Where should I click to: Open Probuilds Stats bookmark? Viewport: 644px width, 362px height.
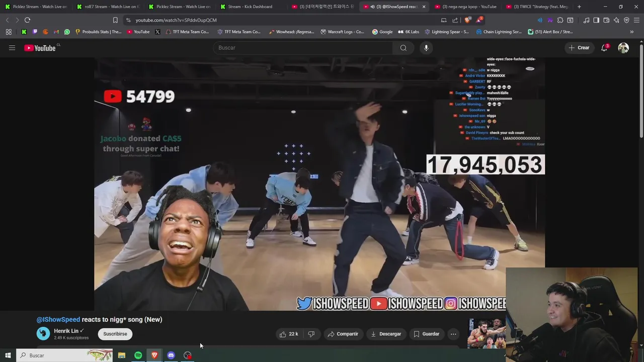point(98,32)
